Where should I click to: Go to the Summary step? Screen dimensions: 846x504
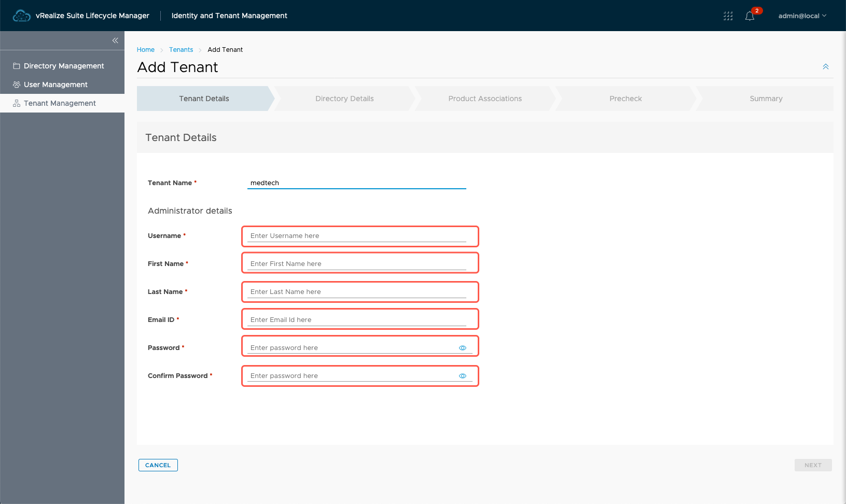766,99
